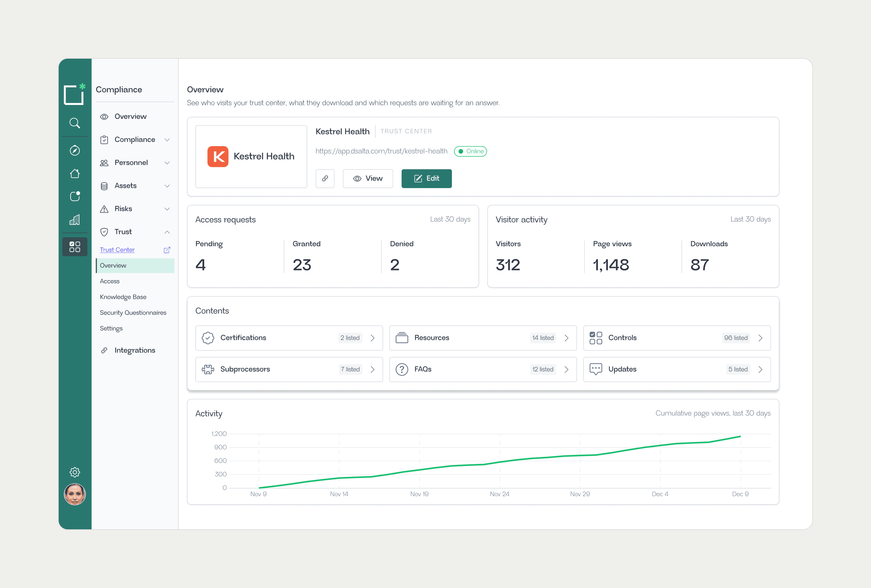The width and height of the screenshot is (871, 588).
Task: Go to the home icon in rail
Action: (x=75, y=174)
